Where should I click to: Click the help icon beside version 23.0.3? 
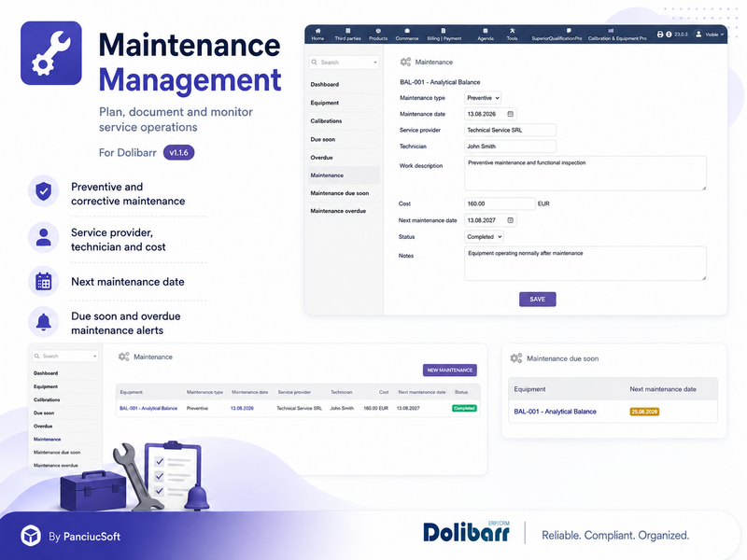click(669, 35)
